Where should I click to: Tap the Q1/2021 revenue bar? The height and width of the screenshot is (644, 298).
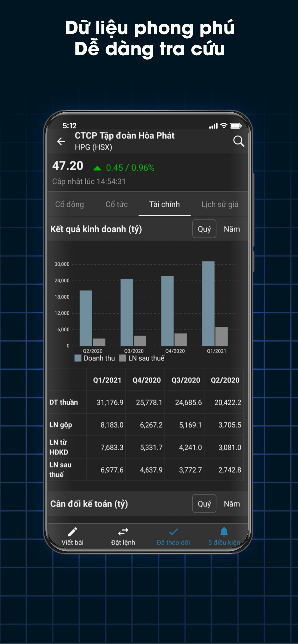pyautogui.click(x=208, y=304)
